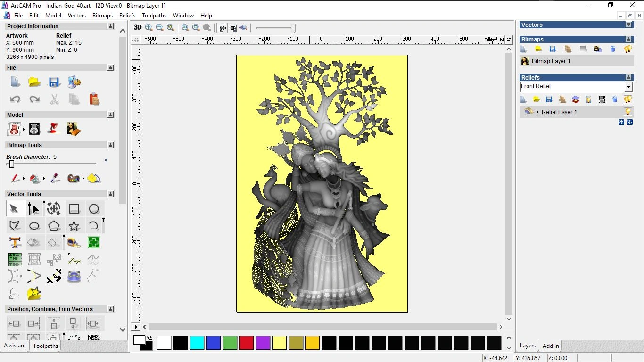Expand the Vectors panel
Image resolution: width=644 pixels, height=362 pixels.
pos(628,25)
